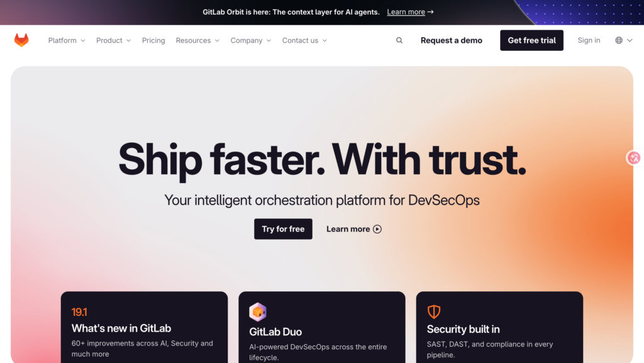This screenshot has height=363, width=644.
Task: Click the GitLab Duo cube icon
Action: [x=258, y=312]
